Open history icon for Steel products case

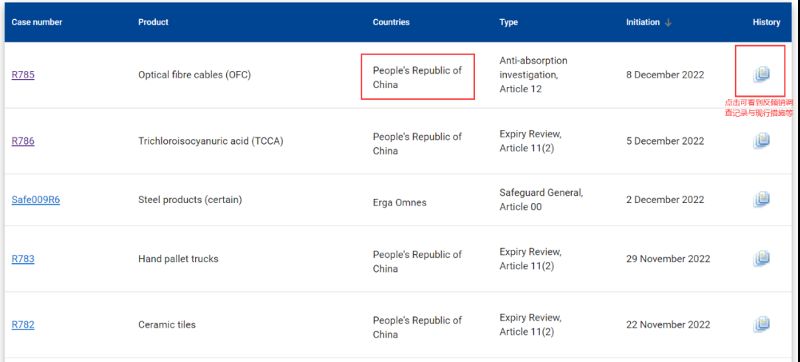click(x=761, y=199)
